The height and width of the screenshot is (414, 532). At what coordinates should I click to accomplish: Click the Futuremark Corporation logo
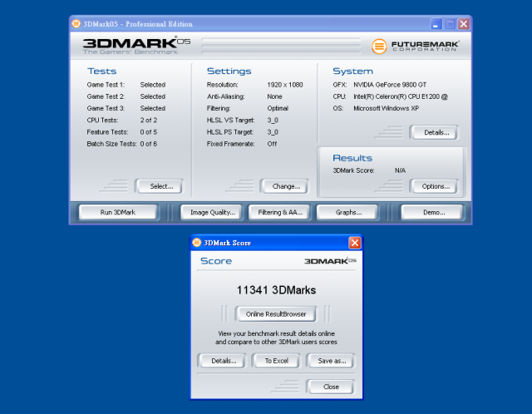tap(416, 47)
